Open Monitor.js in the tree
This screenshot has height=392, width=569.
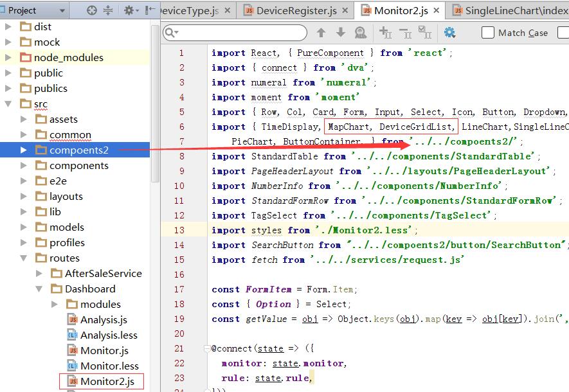105,350
